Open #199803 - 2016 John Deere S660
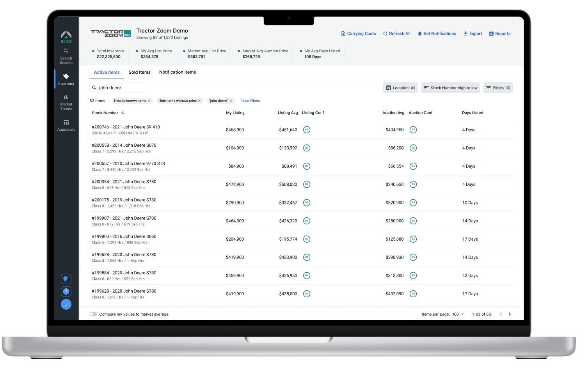Image resolution: width=588 pixels, height=371 pixels. pyautogui.click(x=124, y=236)
